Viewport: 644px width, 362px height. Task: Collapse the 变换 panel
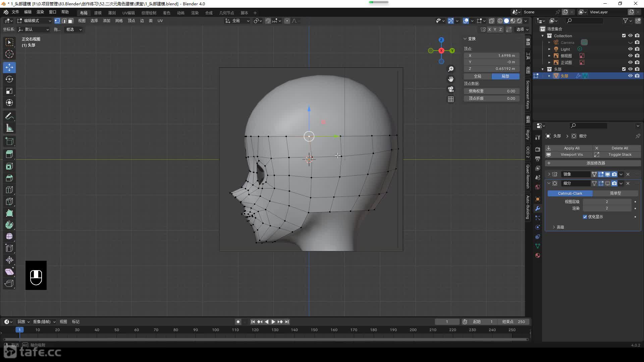coord(465,39)
